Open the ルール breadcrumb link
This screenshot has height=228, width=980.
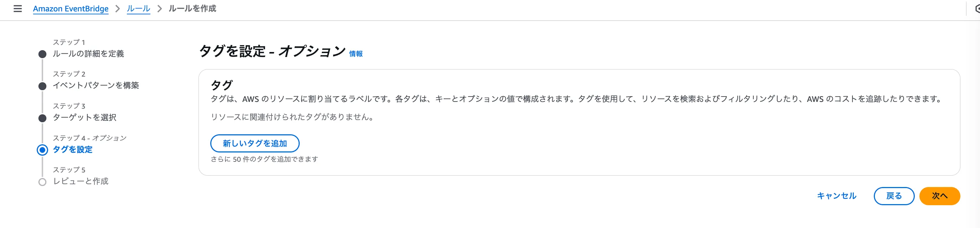pyautogui.click(x=138, y=9)
